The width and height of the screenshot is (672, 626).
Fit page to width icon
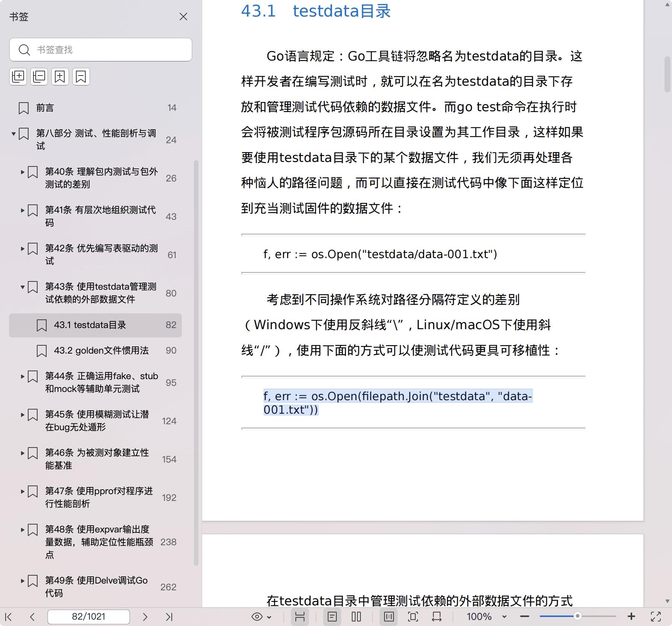(x=437, y=617)
